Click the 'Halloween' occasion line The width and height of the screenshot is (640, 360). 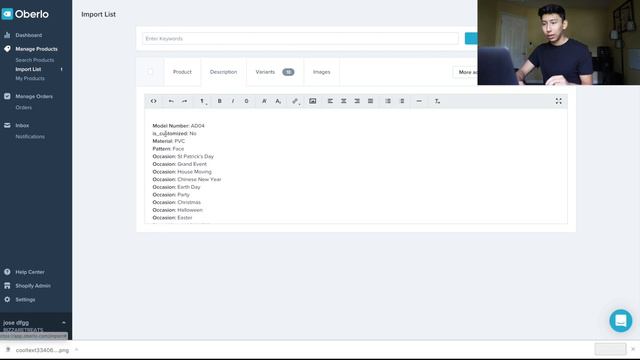point(178,210)
